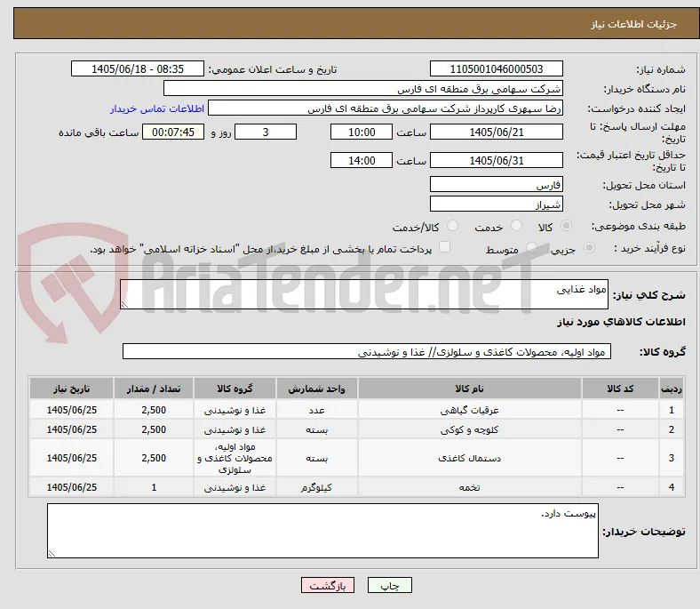The width and height of the screenshot is (700, 609).
Task: Click the delivery city شیراز field
Action: pyautogui.click(x=496, y=204)
